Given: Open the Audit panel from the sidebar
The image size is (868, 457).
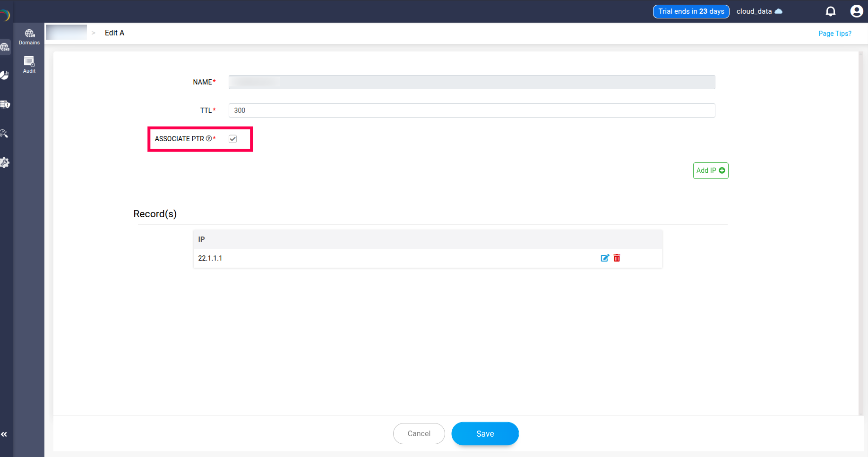Looking at the screenshot, I should coord(29,64).
